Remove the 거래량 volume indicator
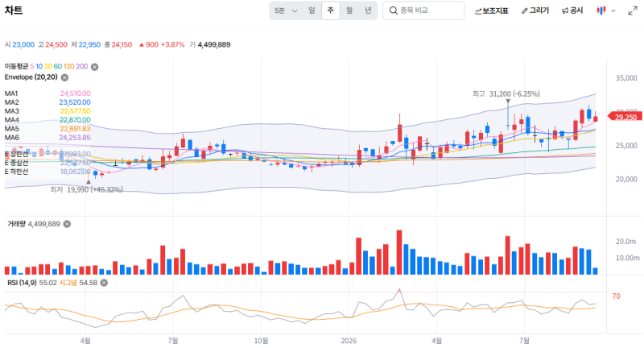This screenshot has width=644, height=348. click(67, 224)
